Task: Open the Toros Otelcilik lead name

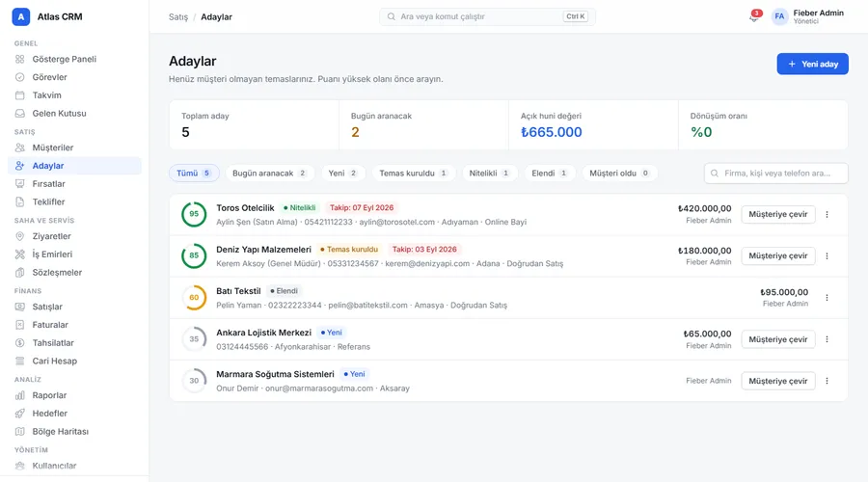Action: pos(245,208)
